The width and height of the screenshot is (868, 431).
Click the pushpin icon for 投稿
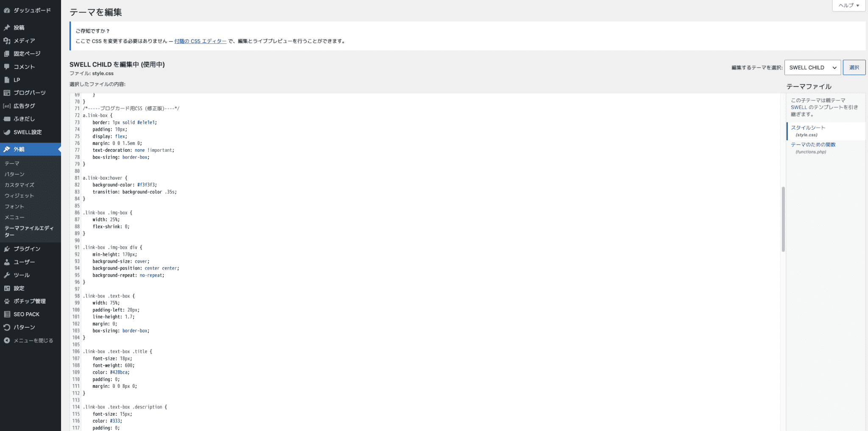[7, 28]
